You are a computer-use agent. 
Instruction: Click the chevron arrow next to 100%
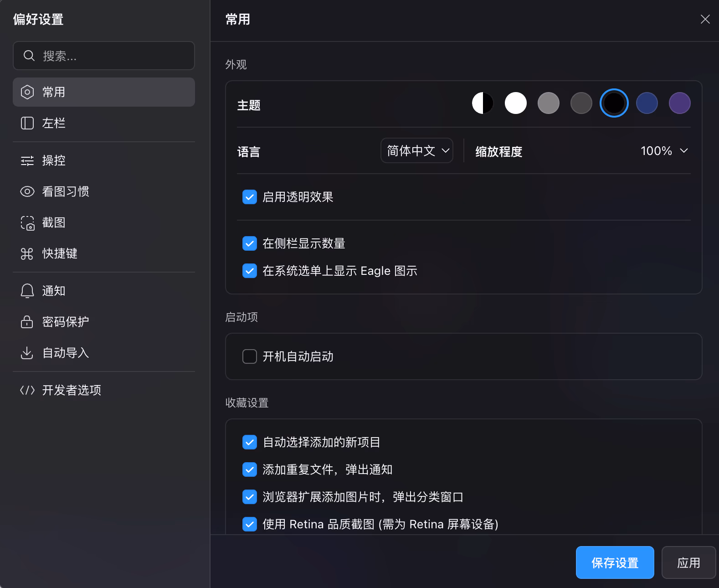pyautogui.click(x=684, y=151)
